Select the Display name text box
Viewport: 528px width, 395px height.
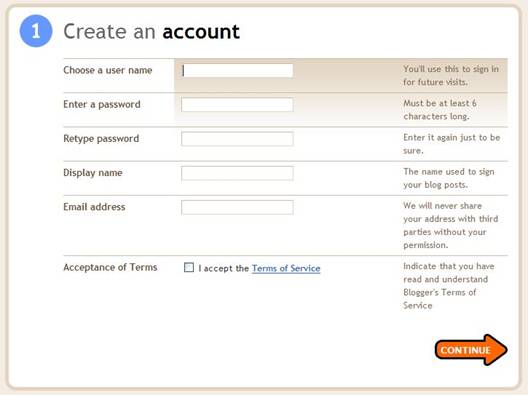click(237, 173)
